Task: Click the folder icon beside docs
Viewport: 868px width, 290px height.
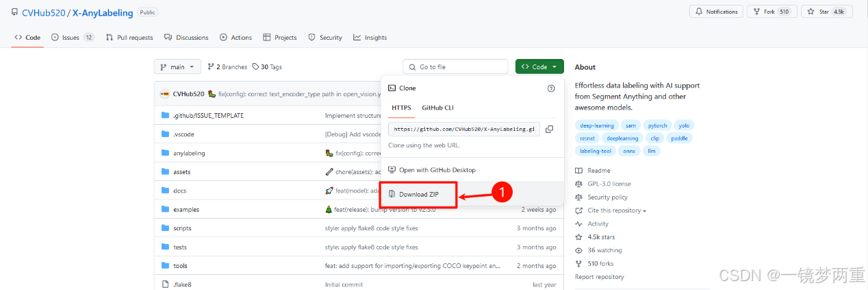Action: pos(165,191)
